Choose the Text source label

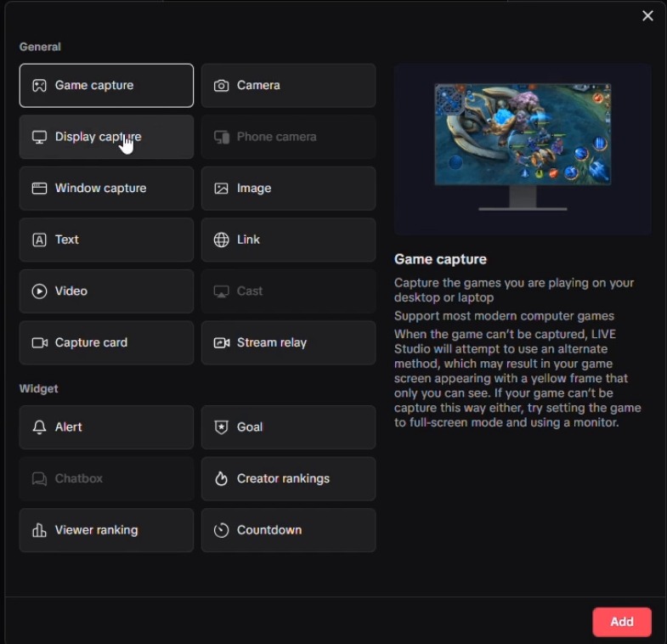pos(67,240)
